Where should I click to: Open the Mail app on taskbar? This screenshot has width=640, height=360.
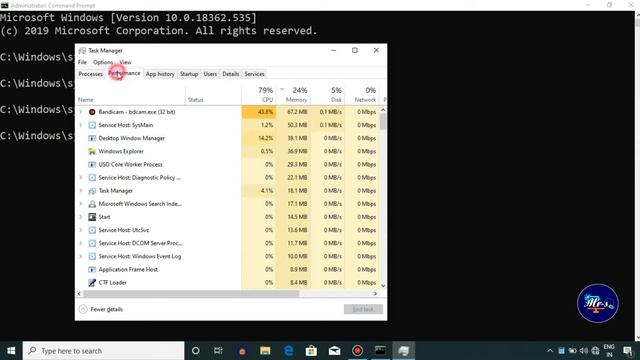pos(334,351)
